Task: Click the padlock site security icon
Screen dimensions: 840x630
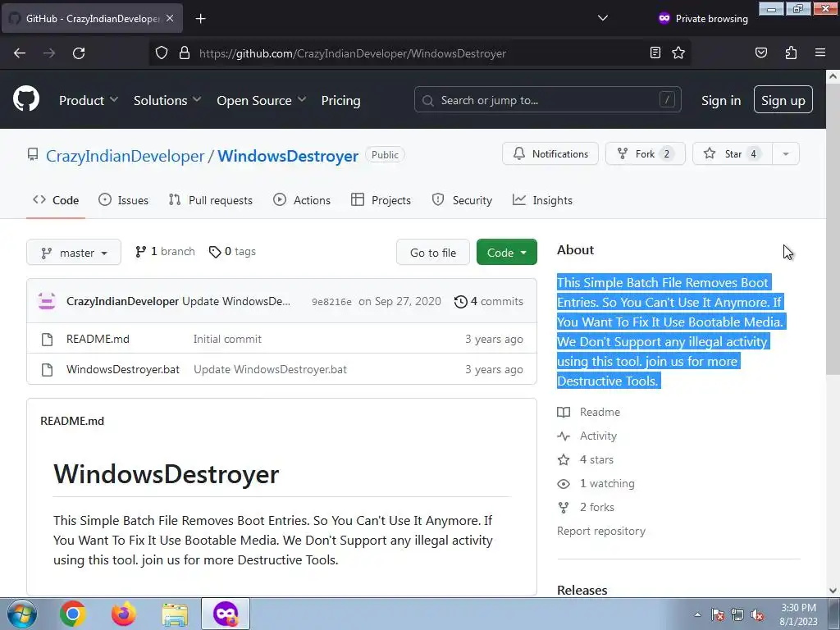Action: pyautogui.click(x=185, y=53)
